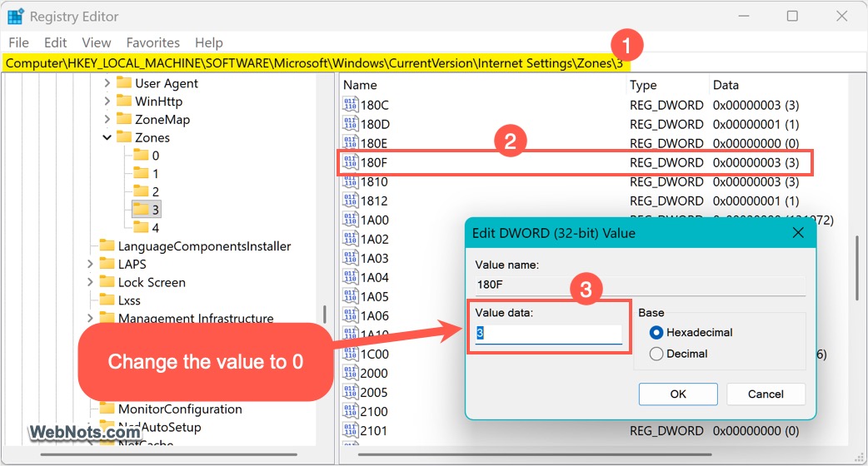The image size is (868, 466).
Task: Open the View menu
Action: [x=97, y=42]
